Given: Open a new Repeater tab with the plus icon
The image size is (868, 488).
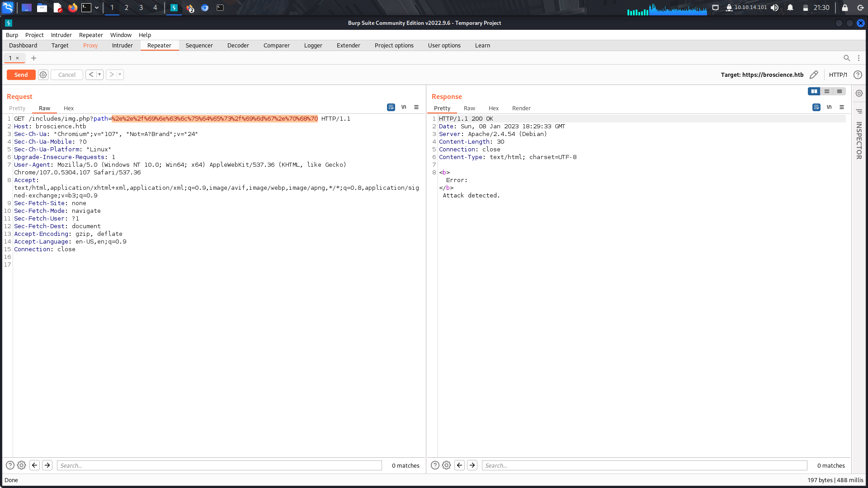Looking at the screenshot, I should (33, 58).
